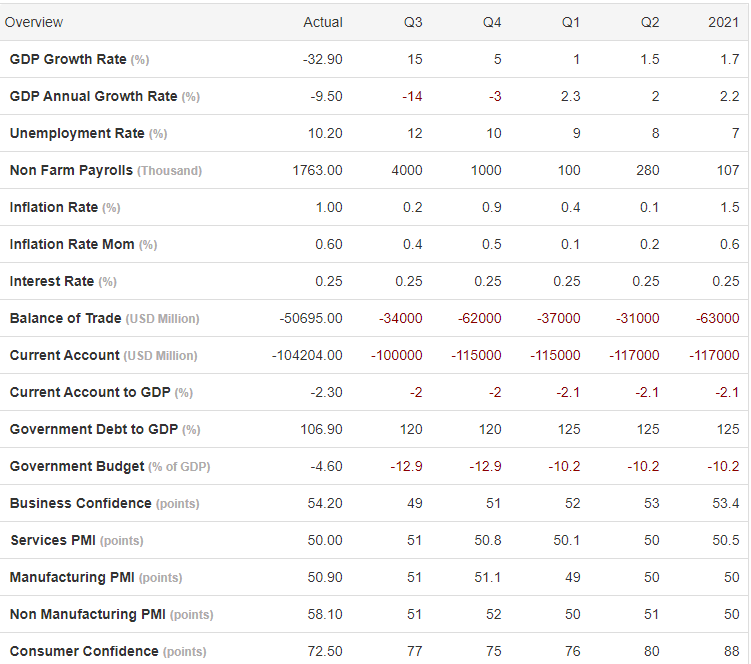Open the Inflation Rate indicator page

click(54, 207)
